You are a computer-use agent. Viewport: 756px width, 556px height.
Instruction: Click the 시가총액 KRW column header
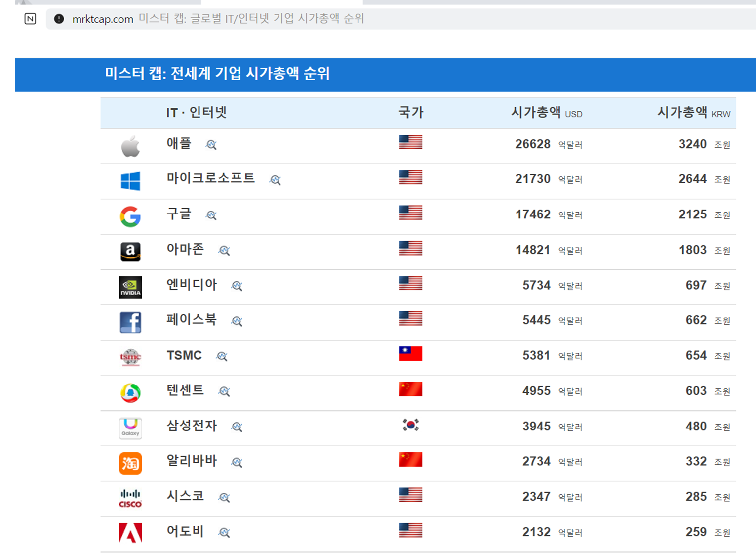click(x=694, y=113)
